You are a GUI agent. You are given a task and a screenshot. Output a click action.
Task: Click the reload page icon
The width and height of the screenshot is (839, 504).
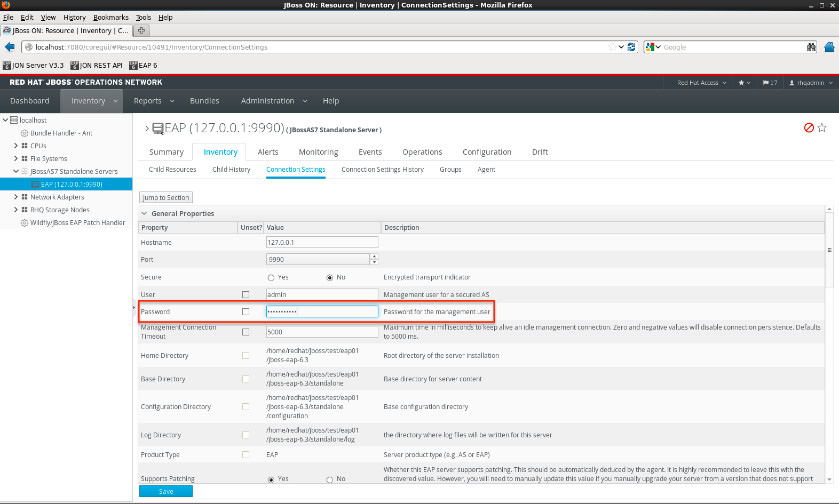(x=632, y=47)
